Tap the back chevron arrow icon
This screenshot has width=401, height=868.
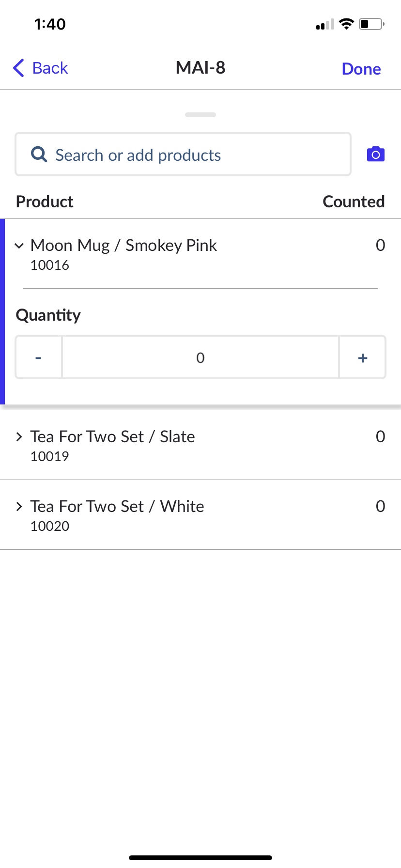19,68
